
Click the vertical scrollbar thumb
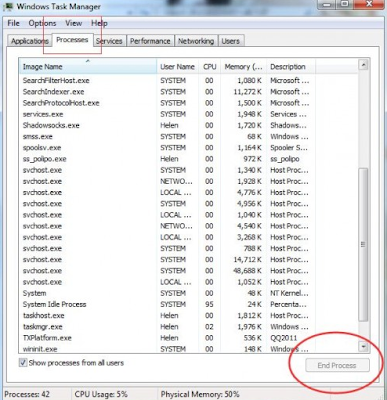click(363, 245)
